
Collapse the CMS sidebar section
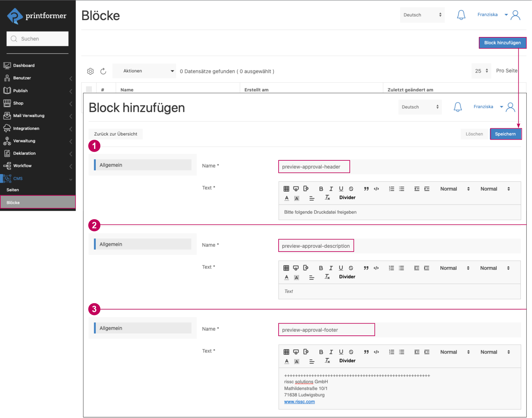tap(71, 179)
